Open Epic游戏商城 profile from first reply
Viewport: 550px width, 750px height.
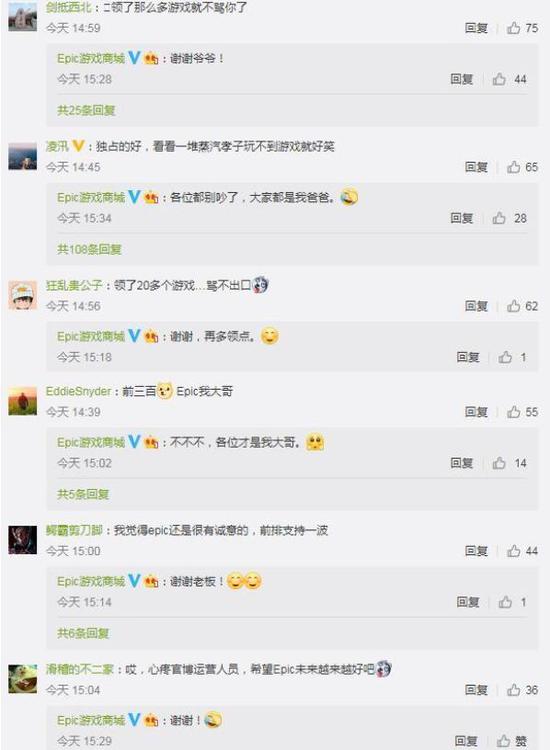point(91,58)
